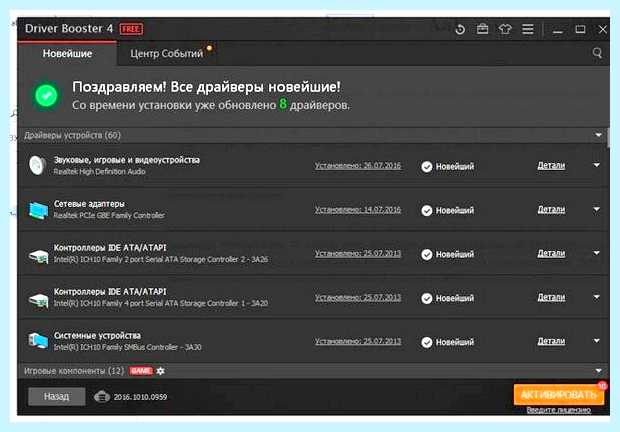Open the skin T-shirt icon

505,29
